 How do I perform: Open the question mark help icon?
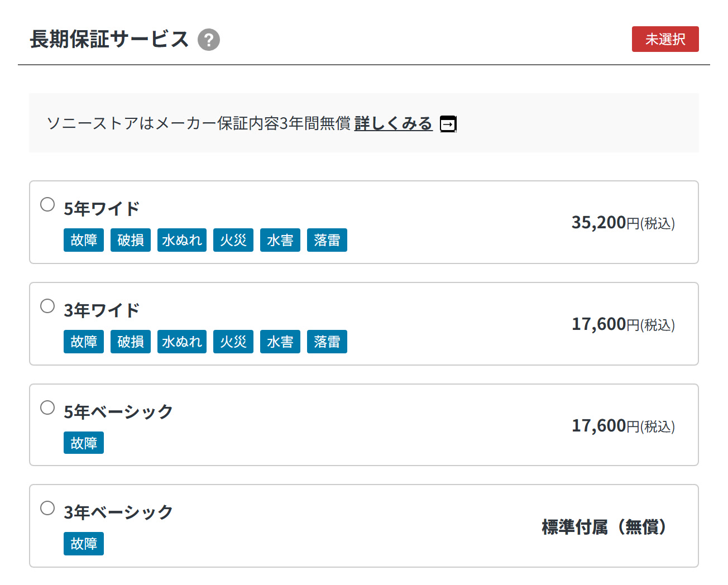[209, 40]
